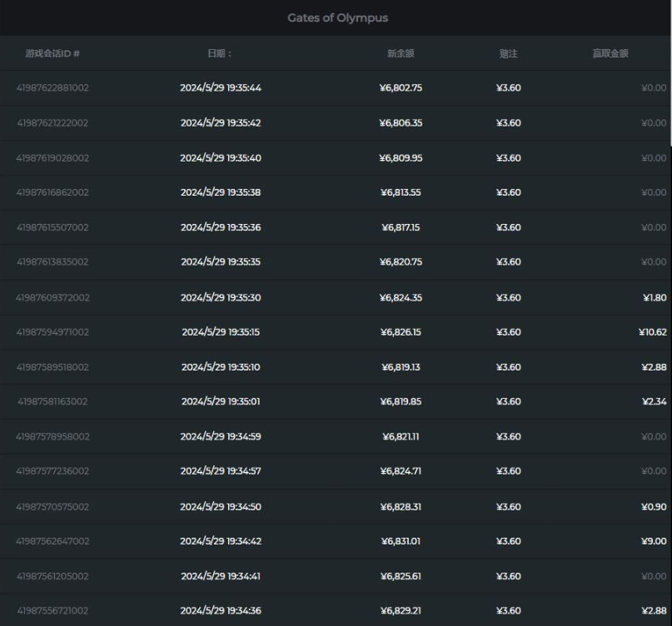Click the 游戏会话ID # column header
Screen dimensions: 672x626
pos(52,53)
